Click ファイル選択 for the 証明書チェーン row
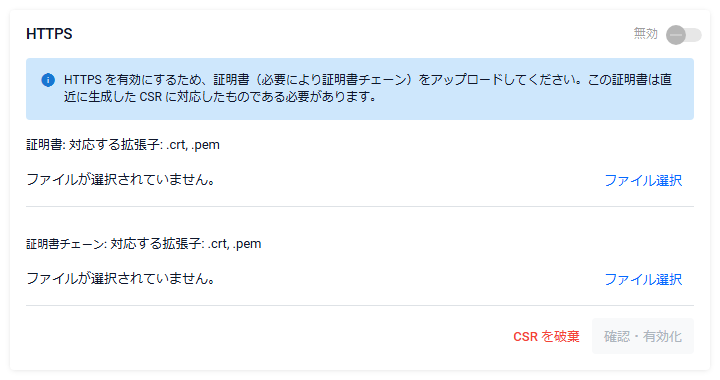This screenshot has height=380, width=720. (643, 279)
